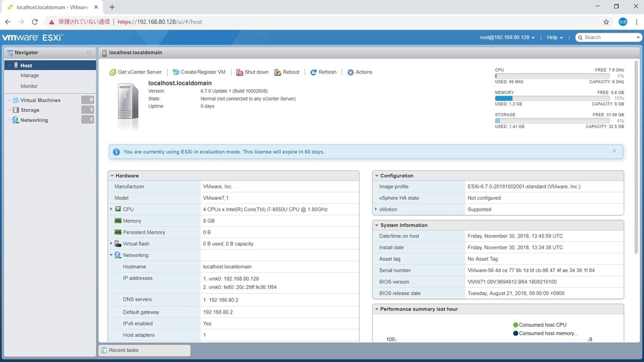
Task: Toggle Consumed host memory legend entry
Action: pyautogui.click(x=545, y=333)
